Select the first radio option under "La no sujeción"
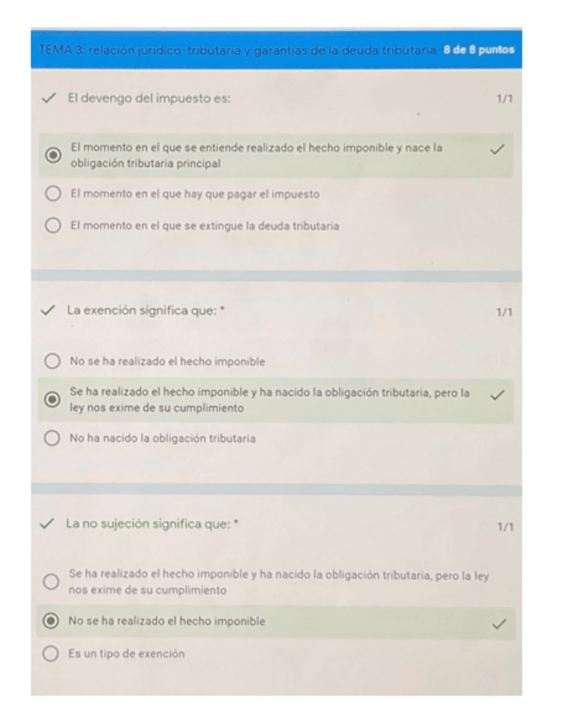 (51, 582)
